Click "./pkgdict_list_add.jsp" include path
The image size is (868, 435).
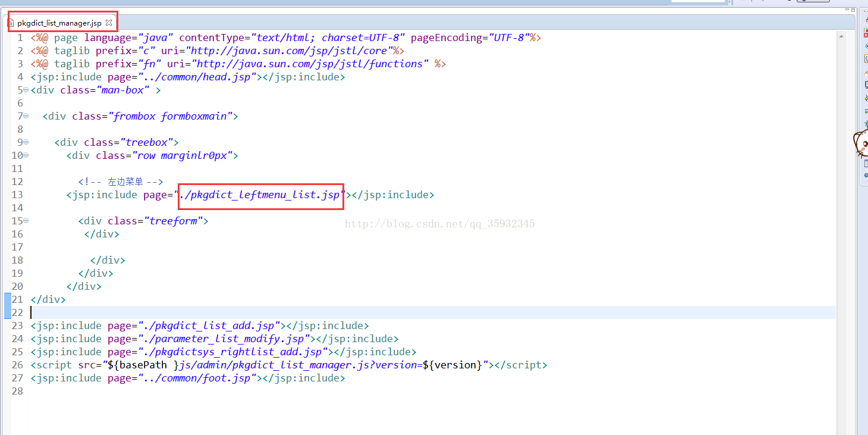[209, 326]
